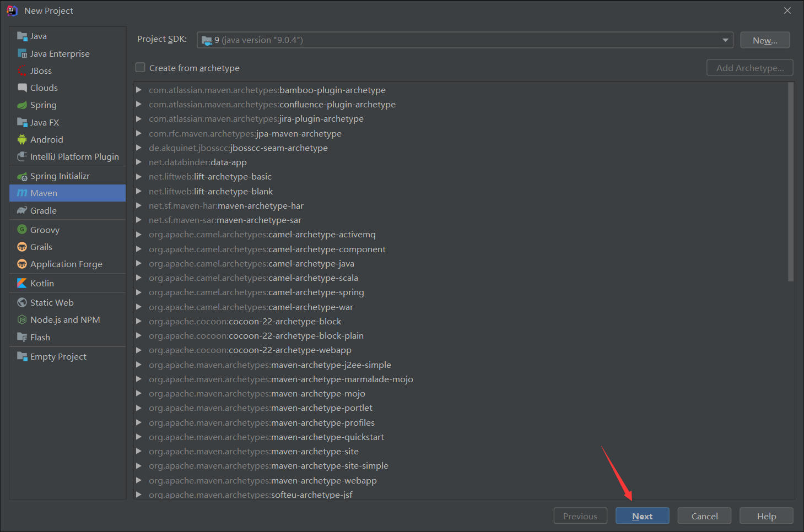Click the Java Enterprise icon
The height and width of the screenshot is (532, 804).
coord(22,53)
